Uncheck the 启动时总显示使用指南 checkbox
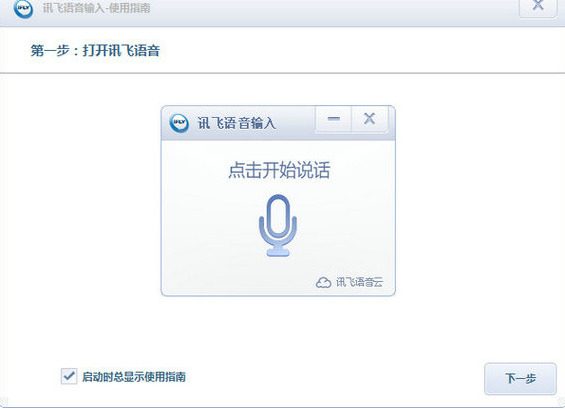Screen dimensions: 565x409 [x=69, y=377]
